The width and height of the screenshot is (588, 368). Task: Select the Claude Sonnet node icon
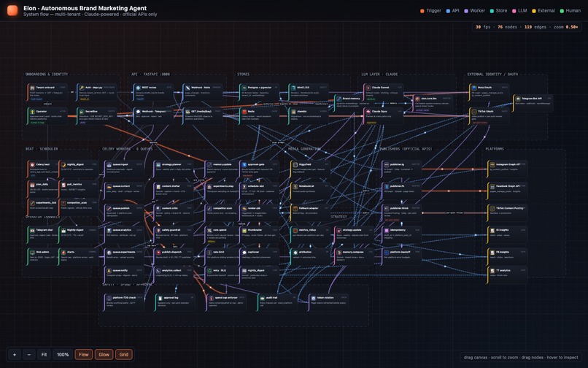tap(368, 88)
